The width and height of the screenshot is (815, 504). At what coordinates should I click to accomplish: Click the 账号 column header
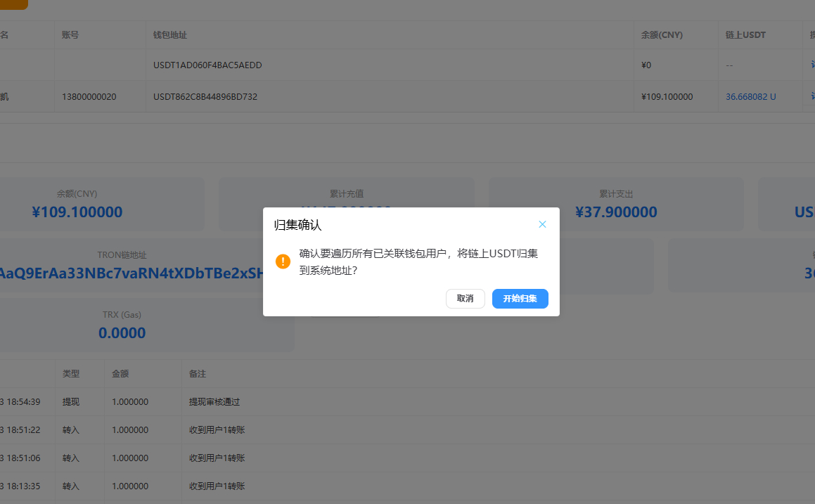70,35
